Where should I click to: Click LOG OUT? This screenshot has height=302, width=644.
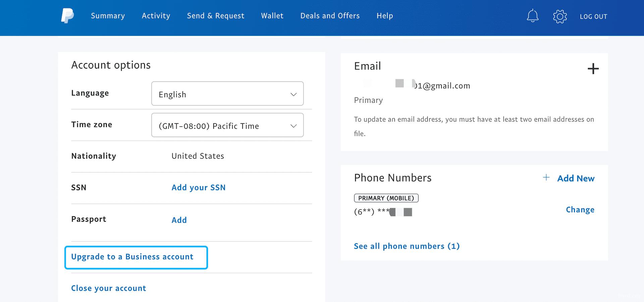[x=593, y=16]
